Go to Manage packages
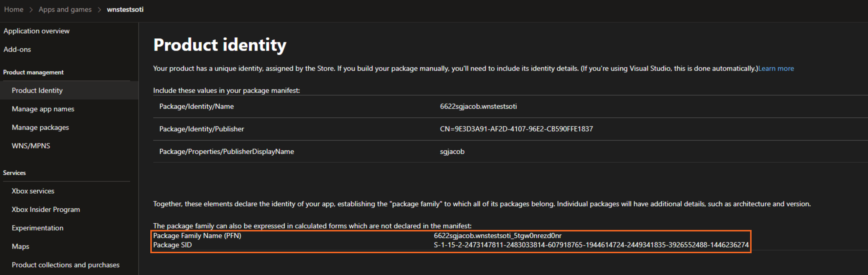The width and height of the screenshot is (868, 275). pos(40,128)
